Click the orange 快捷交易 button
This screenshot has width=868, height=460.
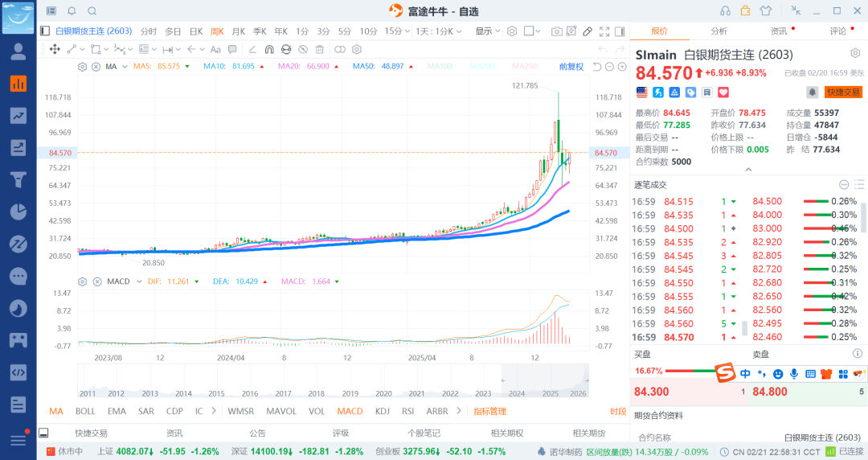pos(844,92)
